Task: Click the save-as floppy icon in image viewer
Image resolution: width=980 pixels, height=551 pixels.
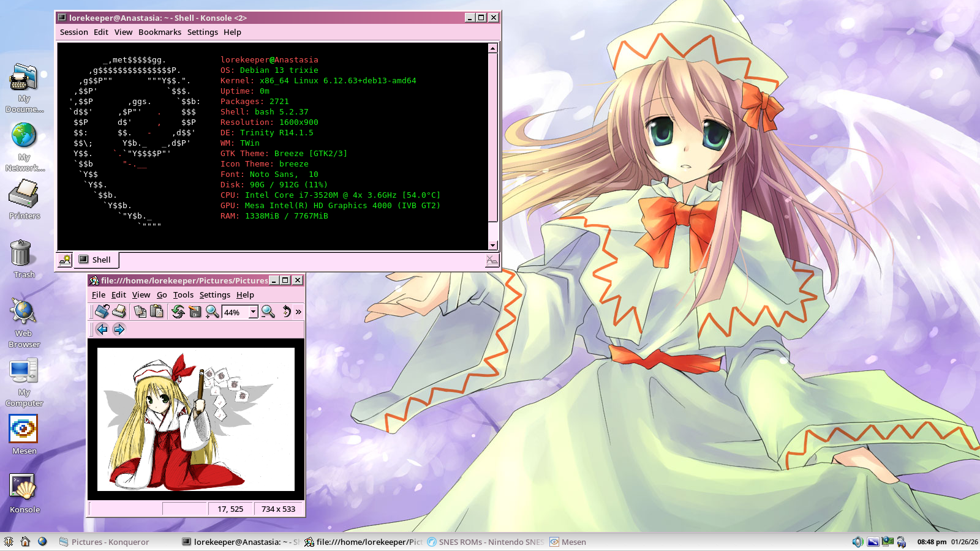Action: pos(195,312)
